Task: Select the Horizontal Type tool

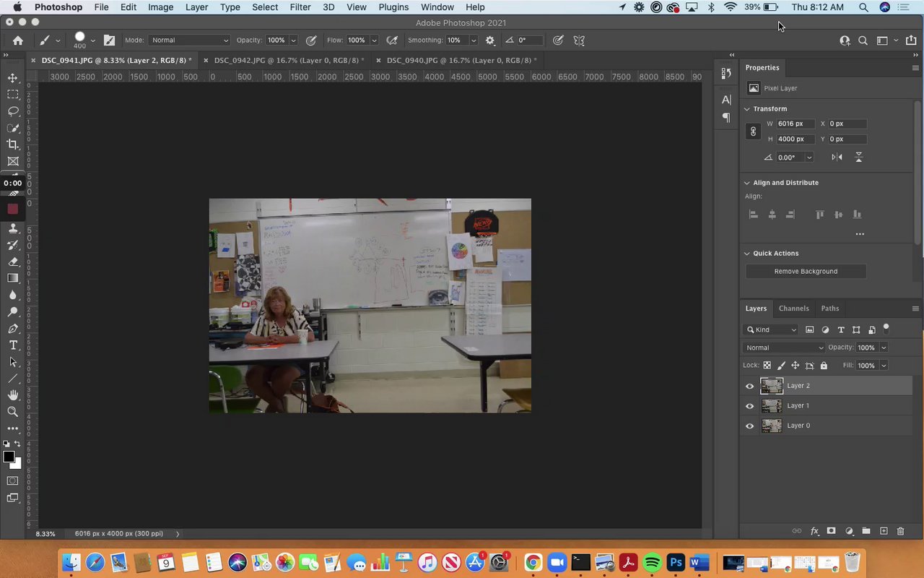Action: tap(13, 345)
